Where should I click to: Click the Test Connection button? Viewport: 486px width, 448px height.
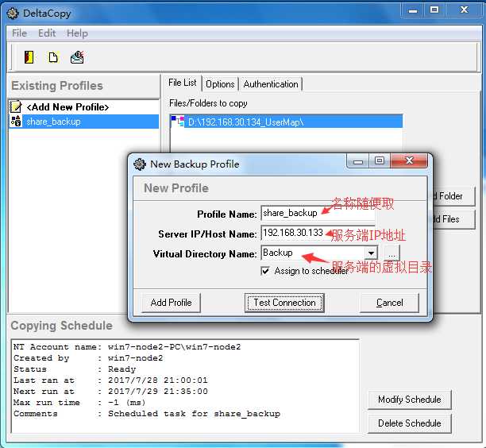(x=284, y=303)
